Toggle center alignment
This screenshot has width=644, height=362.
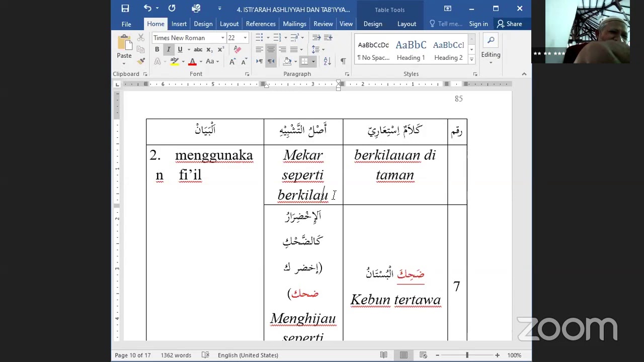click(271, 49)
